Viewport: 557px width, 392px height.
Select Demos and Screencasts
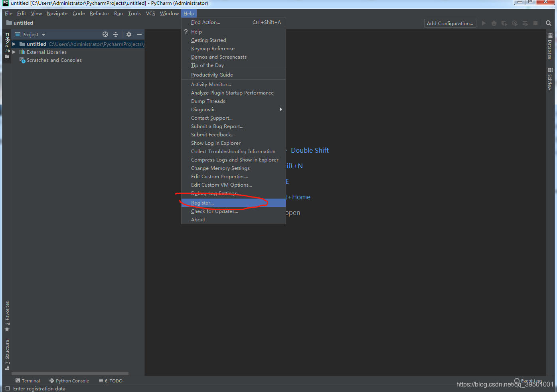[x=233, y=57]
